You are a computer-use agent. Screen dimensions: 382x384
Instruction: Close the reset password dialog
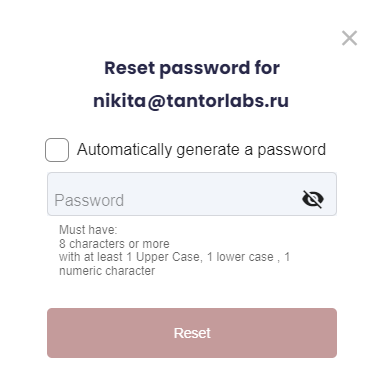click(x=349, y=38)
